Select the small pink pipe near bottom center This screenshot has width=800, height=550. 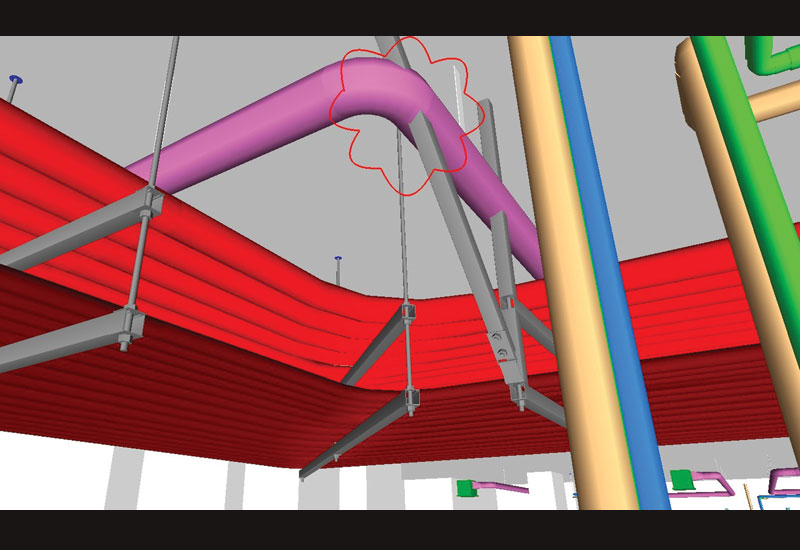tap(505, 488)
